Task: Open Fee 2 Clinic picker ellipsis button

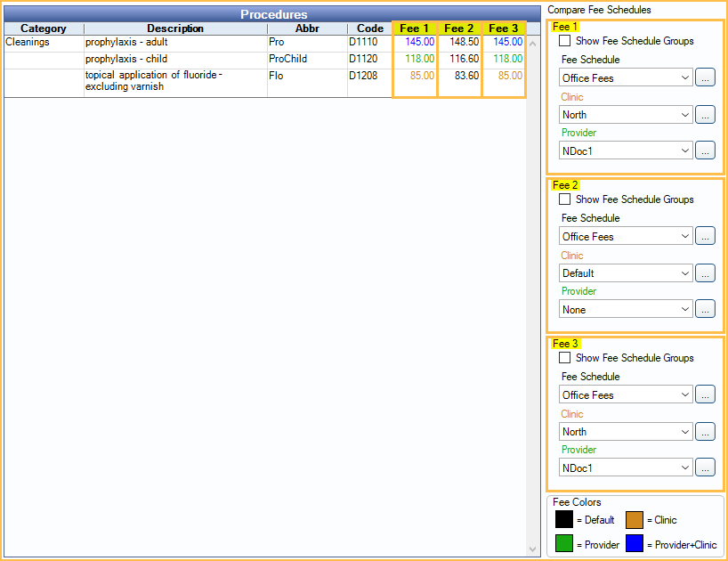Action: click(705, 272)
